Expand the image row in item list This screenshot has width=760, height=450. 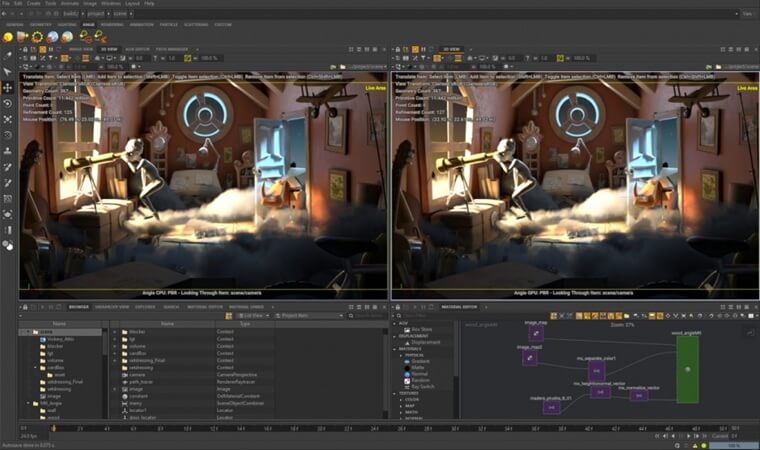[115, 389]
